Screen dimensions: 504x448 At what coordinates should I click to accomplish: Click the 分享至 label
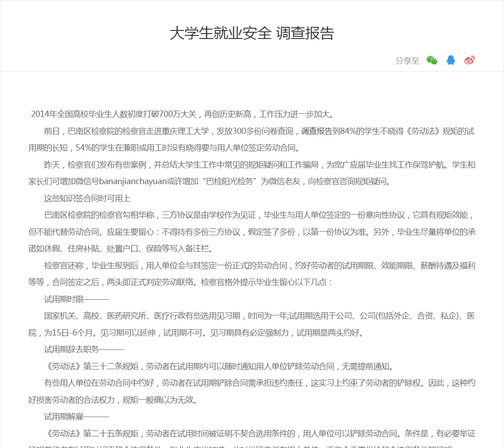tap(407, 61)
